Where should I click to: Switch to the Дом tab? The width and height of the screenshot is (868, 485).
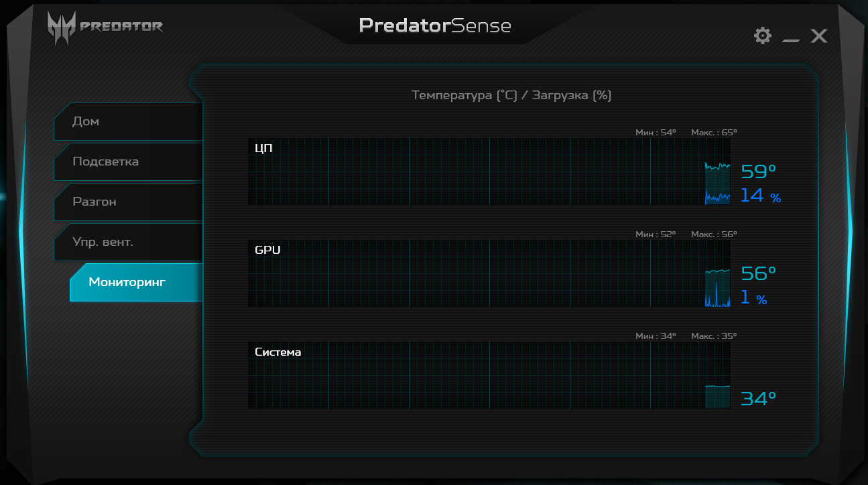tap(128, 122)
